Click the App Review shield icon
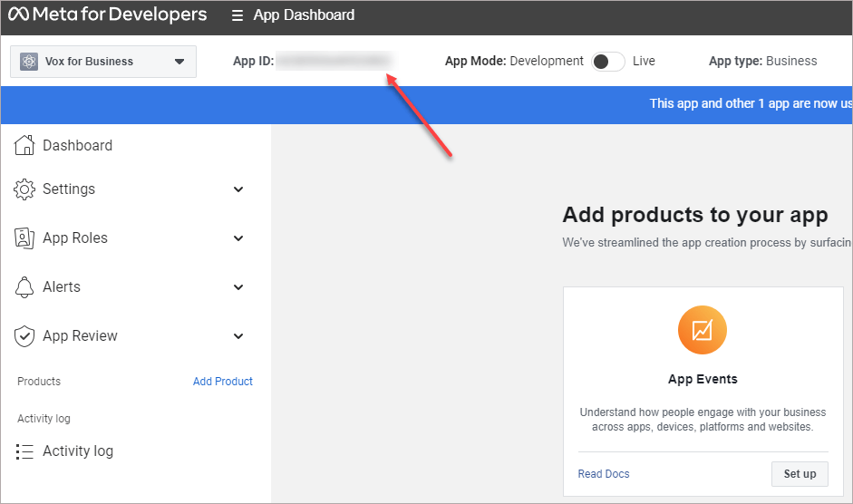Viewport: 853px width, 504px height. 24,335
